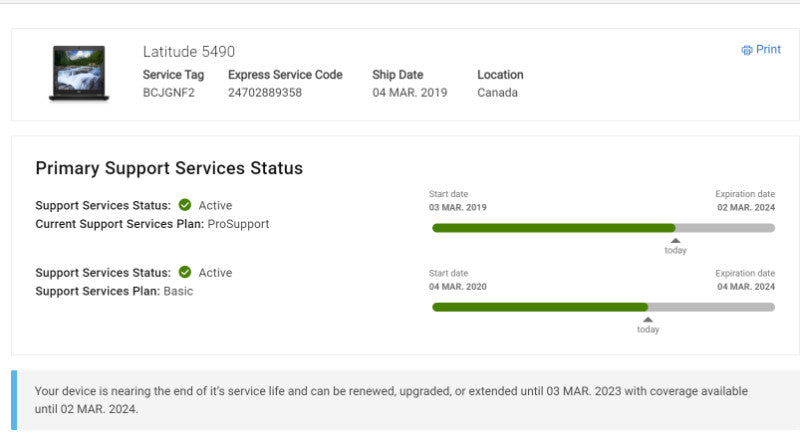Click the Primary Support Services Status heading

(x=169, y=168)
